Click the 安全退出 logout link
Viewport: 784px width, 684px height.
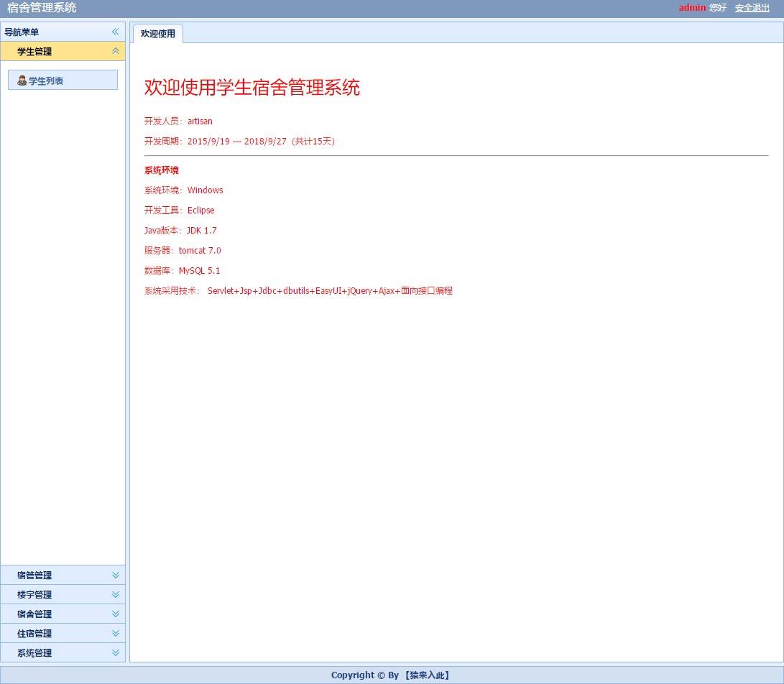point(752,7)
